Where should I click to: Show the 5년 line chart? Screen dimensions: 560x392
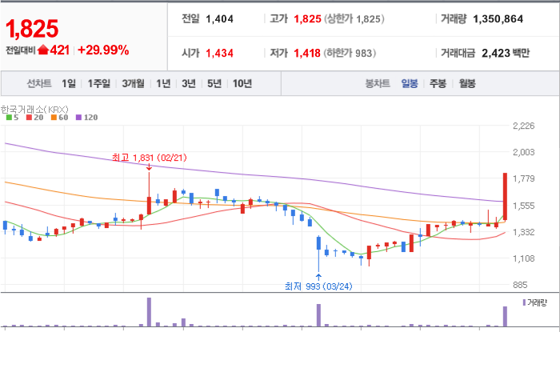(x=214, y=83)
